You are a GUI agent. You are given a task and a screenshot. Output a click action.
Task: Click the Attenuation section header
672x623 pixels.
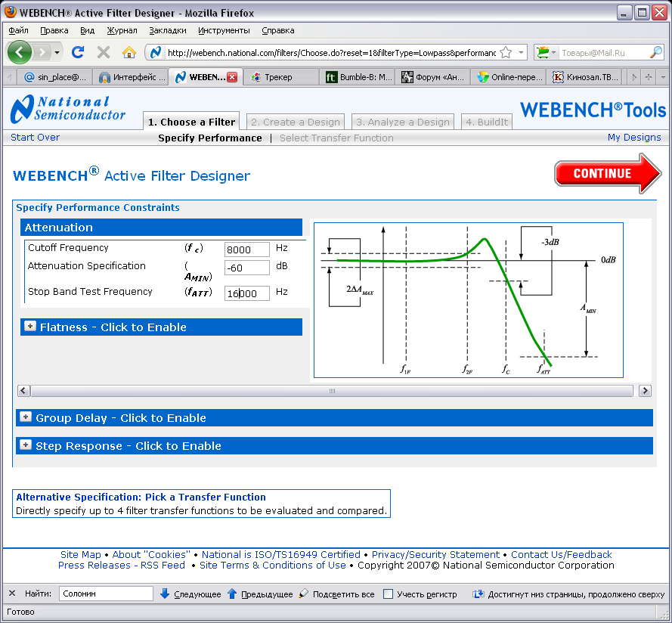tap(161, 228)
